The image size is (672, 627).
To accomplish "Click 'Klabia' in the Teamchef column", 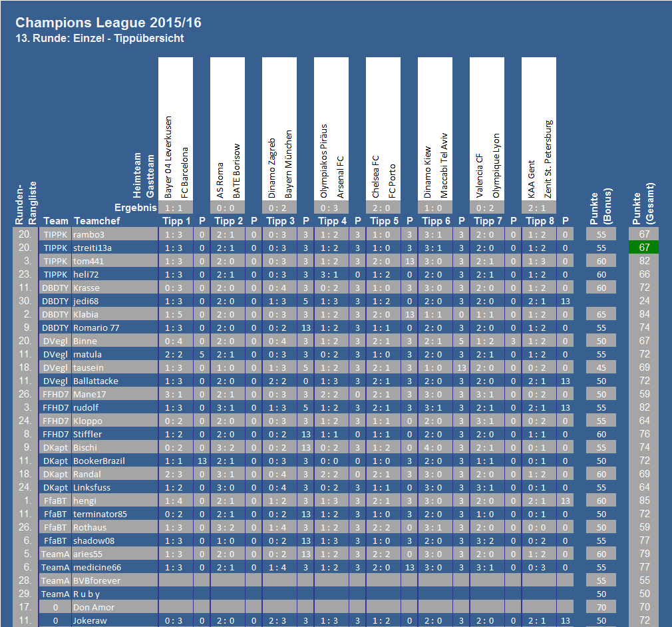I will pyautogui.click(x=115, y=314).
